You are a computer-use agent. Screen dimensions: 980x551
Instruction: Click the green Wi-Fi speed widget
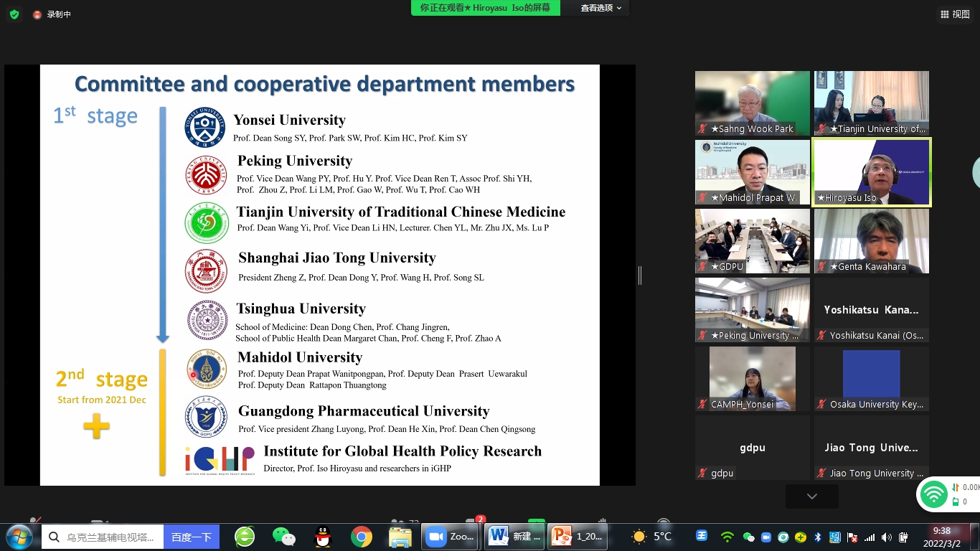[x=933, y=494]
